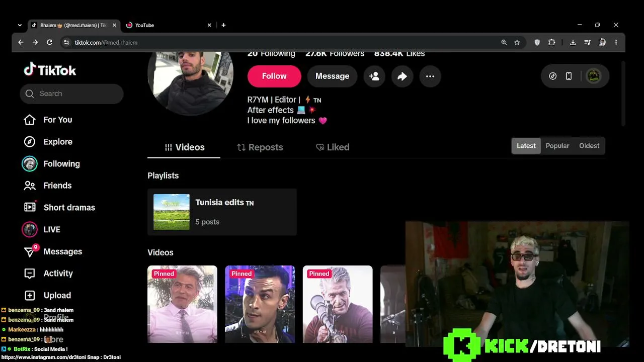The width and height of the screenshot is (644, 362).
Task: Open Messages in the sidebar
Action: (x=53, y=251)
